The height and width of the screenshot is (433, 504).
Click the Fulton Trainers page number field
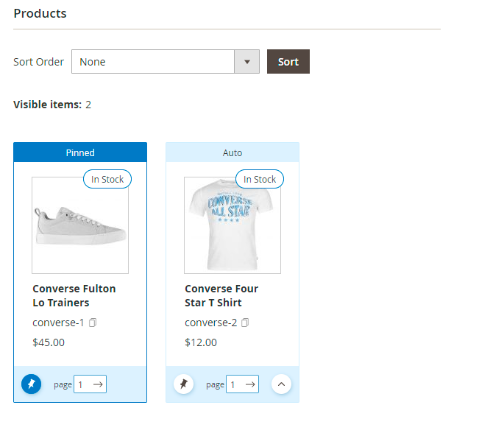[82, 384]
